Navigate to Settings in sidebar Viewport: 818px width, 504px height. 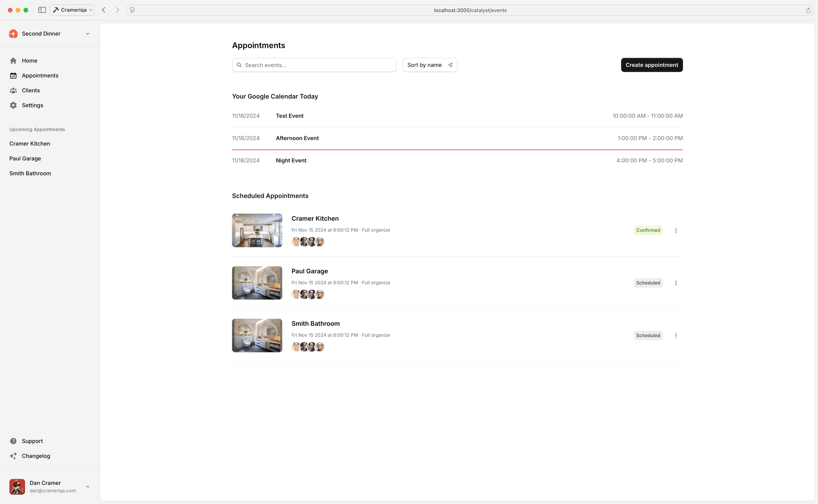pos(50,105)
